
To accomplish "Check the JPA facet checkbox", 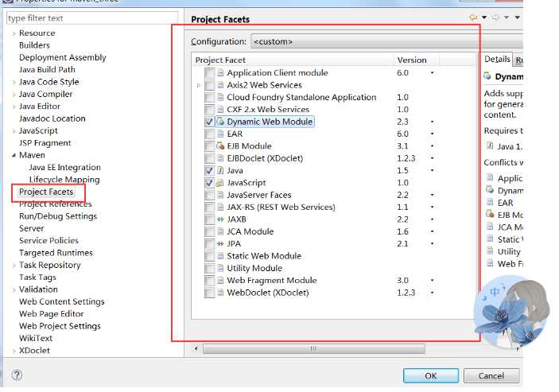I will (x=209, y=244).
